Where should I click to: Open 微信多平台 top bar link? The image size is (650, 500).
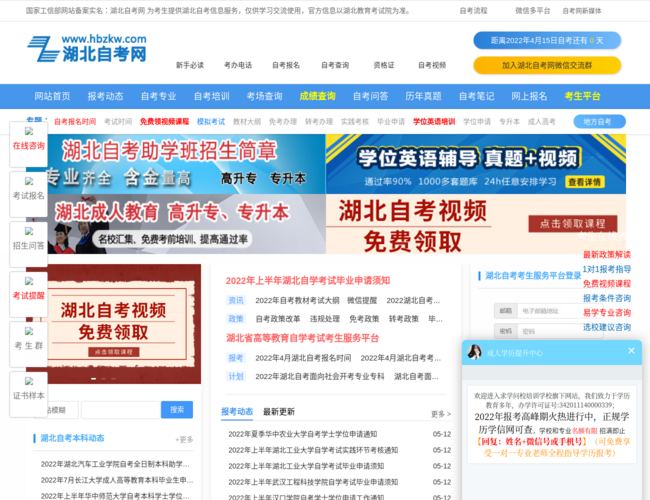pos(533,11)
